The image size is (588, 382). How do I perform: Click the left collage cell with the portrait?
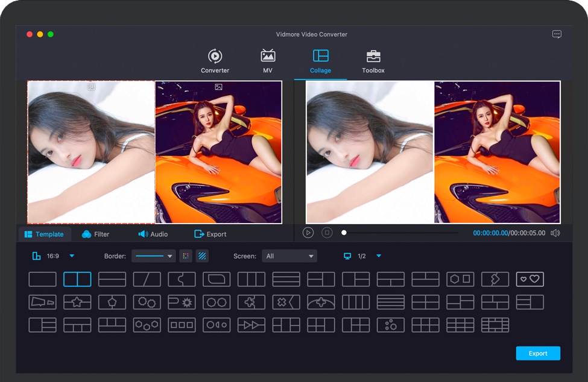[90, 152]
